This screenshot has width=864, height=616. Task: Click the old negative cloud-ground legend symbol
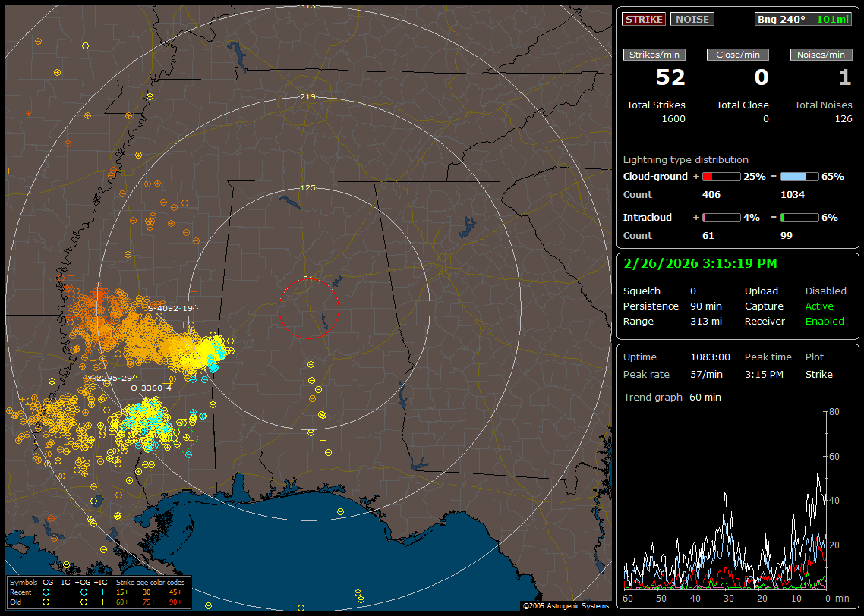click(x=46, y=602)
